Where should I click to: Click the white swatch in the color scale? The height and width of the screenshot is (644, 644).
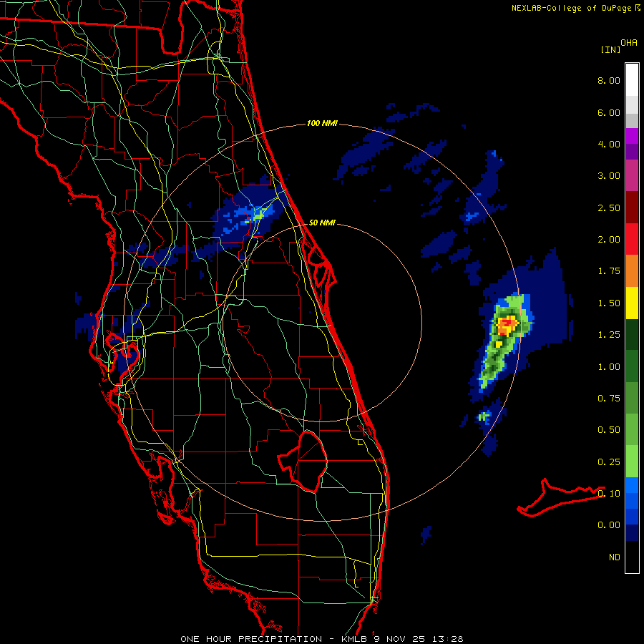point(632,79)
